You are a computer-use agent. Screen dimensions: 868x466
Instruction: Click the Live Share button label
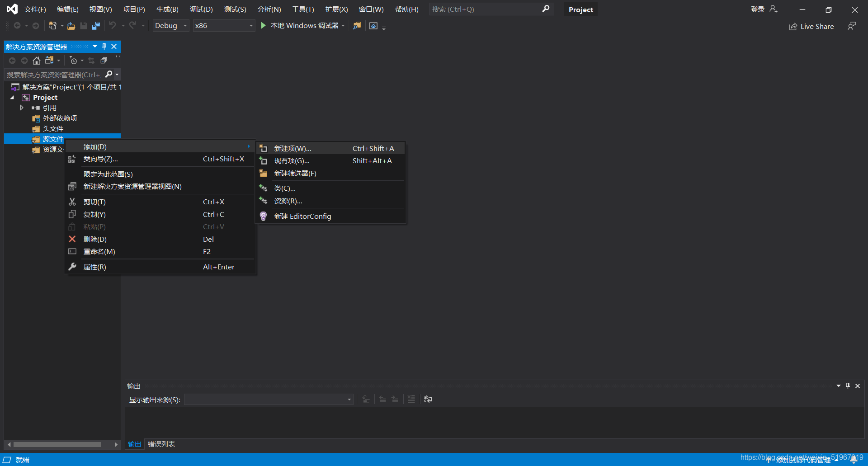(817, 27)
